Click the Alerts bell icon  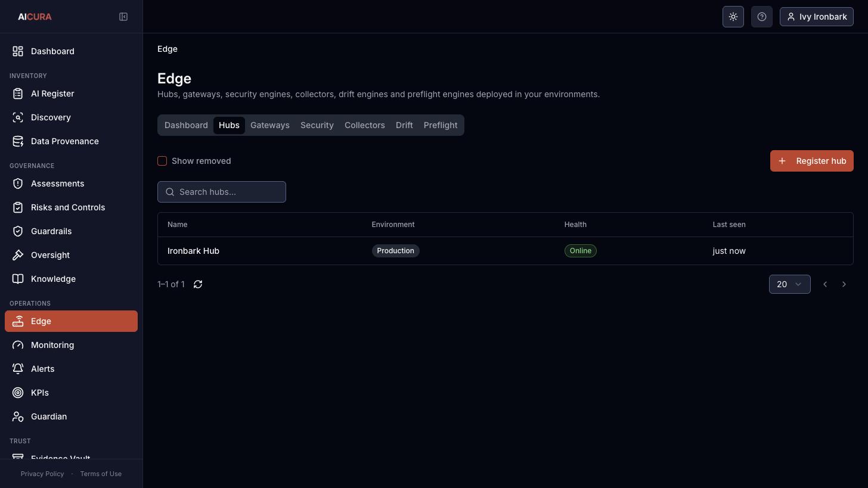click(18, 369)
